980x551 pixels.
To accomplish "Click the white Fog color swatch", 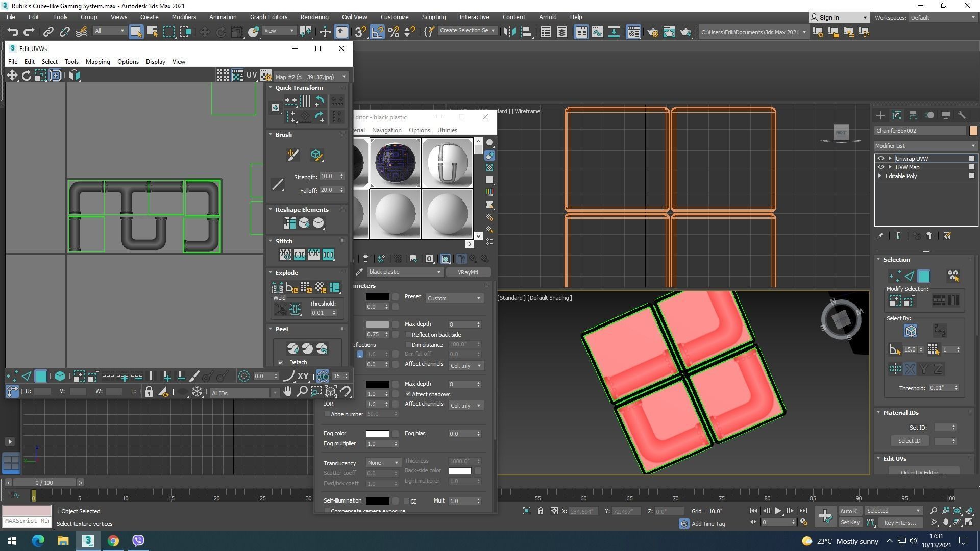I will pyautogui.click(x=378, y=433).
